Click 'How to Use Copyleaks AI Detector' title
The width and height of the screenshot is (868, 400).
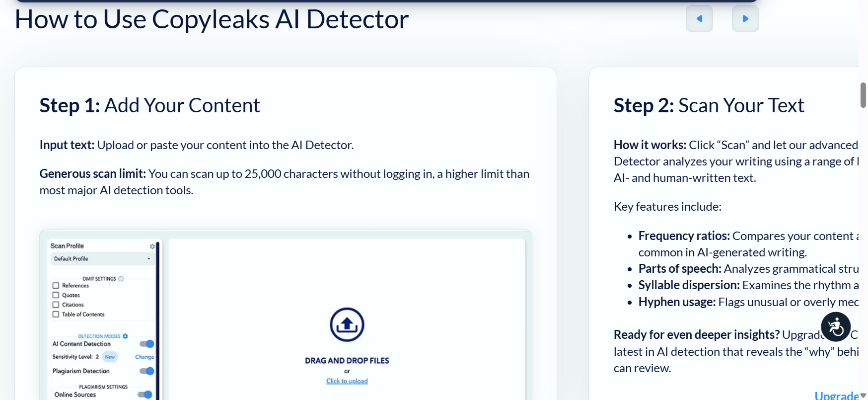click(x=212, y=19)
